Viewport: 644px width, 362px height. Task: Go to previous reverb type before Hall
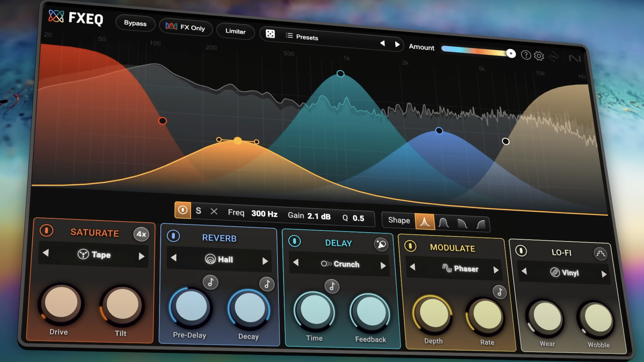pos(174,258)
